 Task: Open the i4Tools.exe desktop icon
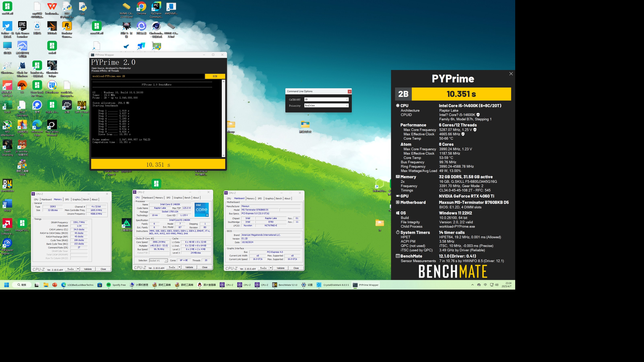point(52,87)
